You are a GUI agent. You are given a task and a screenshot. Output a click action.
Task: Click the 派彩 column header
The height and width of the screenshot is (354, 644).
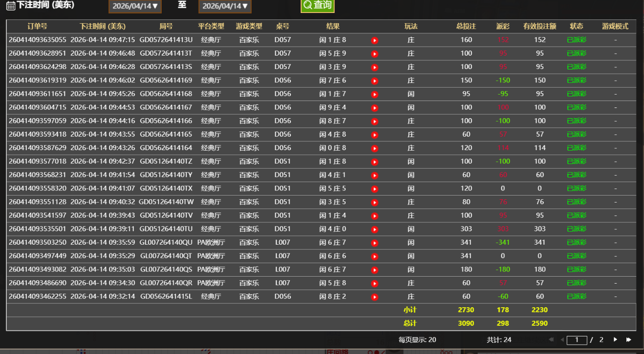tap(503, 26)
